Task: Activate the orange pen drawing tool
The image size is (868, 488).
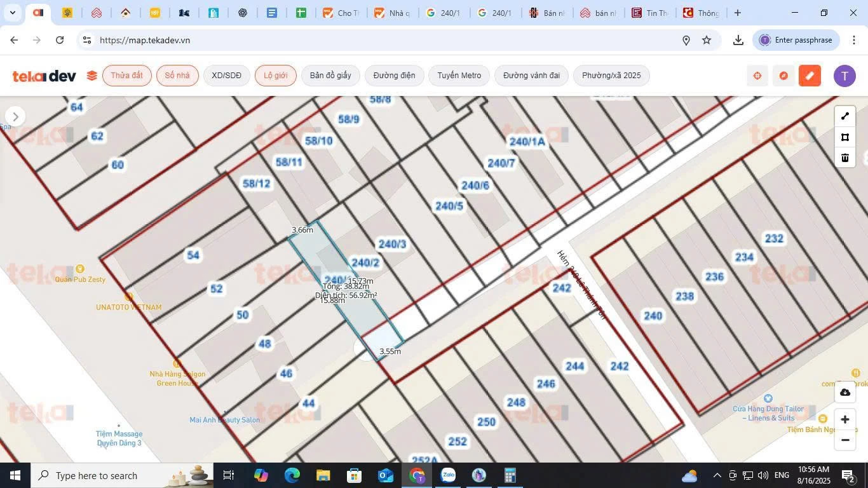Action: pos(810,76)
